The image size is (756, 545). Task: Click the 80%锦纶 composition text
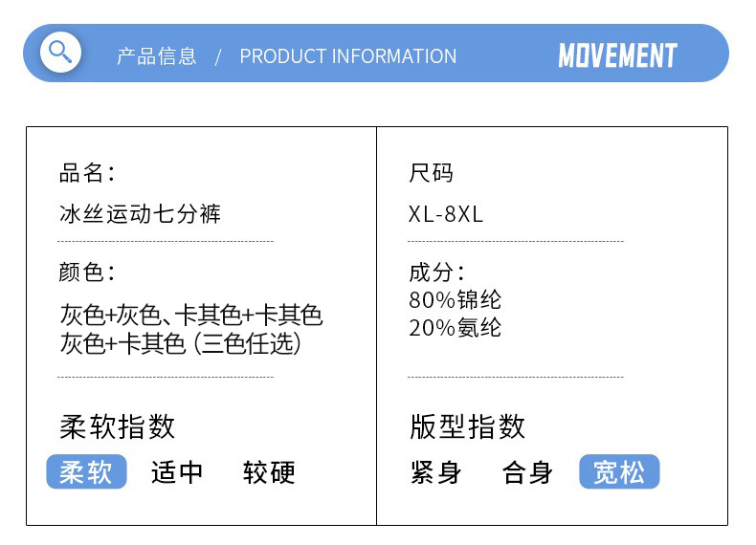[x=456, y=299]
